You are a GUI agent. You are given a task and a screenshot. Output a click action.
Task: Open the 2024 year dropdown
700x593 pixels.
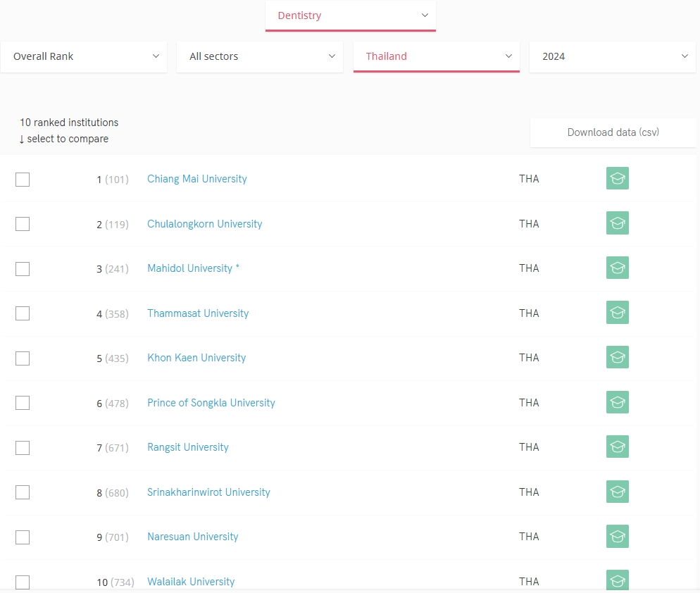pyautogui.click(x=613, y=57)
